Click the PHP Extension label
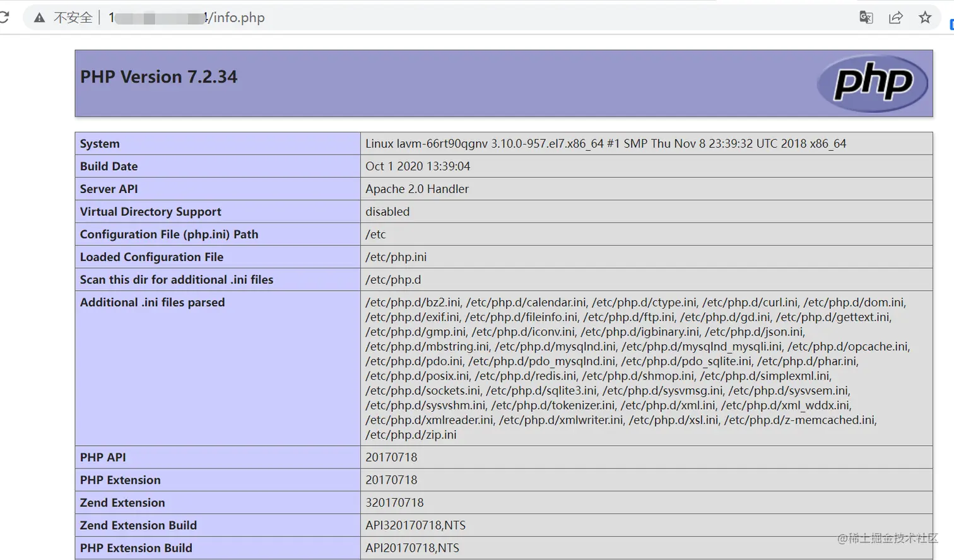954x560 pixels. [121, 481]
